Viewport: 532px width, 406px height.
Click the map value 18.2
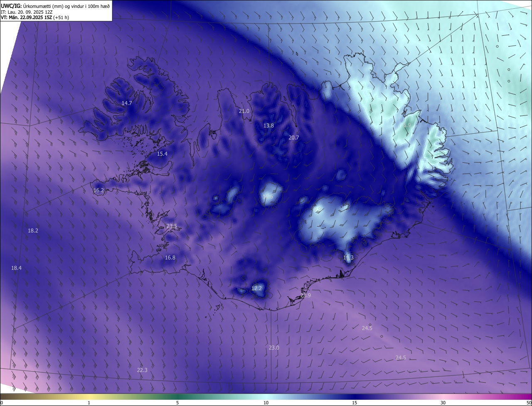(33, 230)
